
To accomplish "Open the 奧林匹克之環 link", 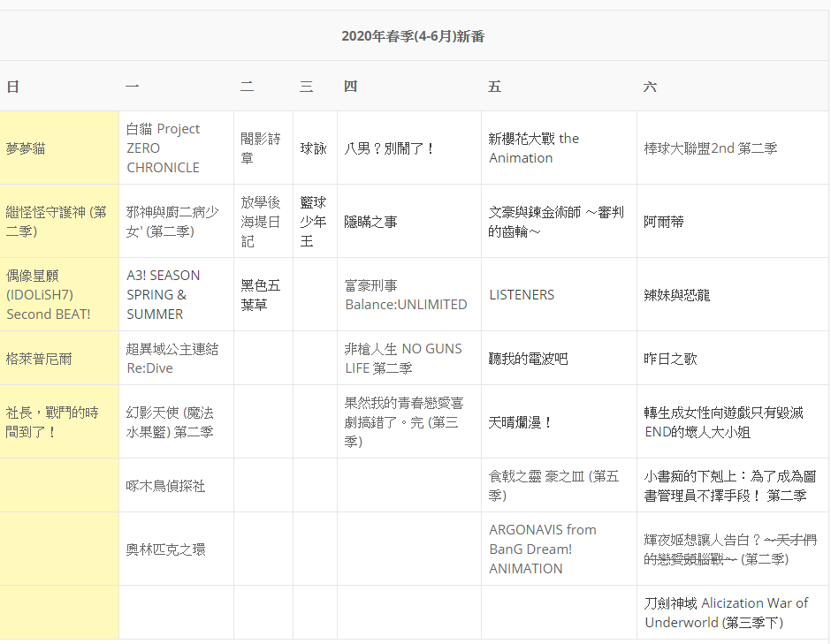I will (x=165, y=549).
